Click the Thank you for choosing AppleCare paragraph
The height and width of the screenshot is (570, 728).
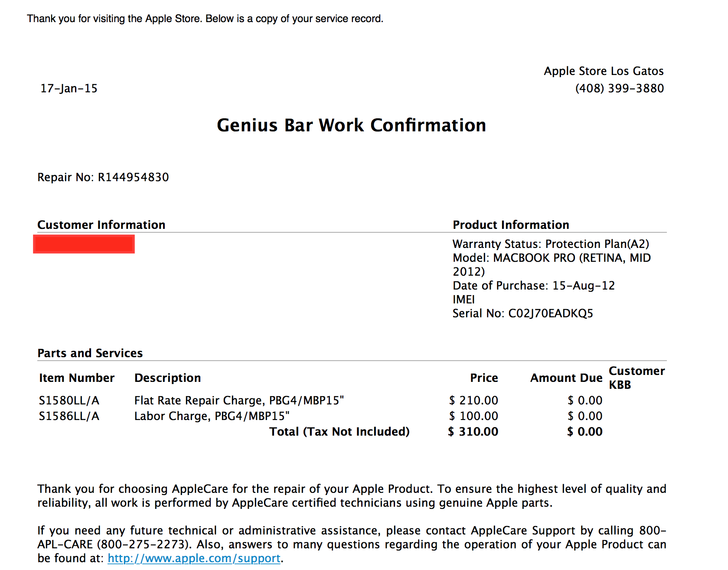click(352, 496)
